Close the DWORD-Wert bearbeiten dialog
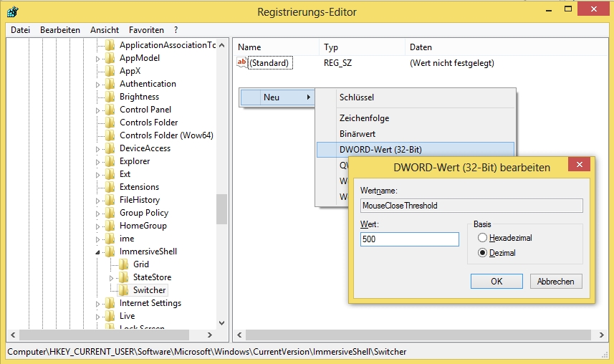 click(580, 164)
